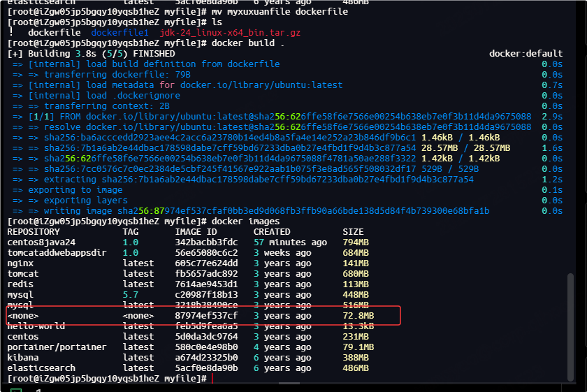Click image ID 56e65080c6c2
Viewport: 587px width, 392px height.
point(206,253)
